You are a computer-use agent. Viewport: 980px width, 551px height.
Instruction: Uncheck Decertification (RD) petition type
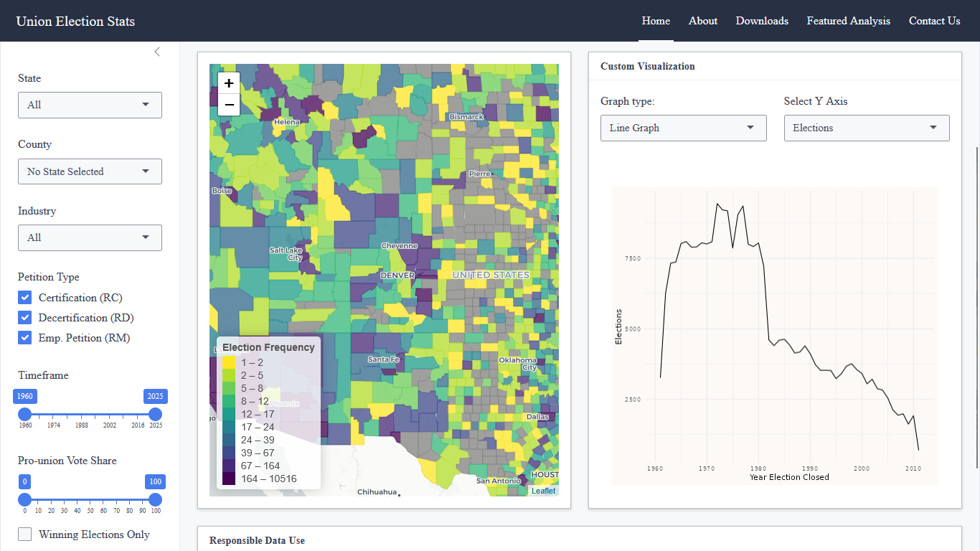(x=25, y=318)
